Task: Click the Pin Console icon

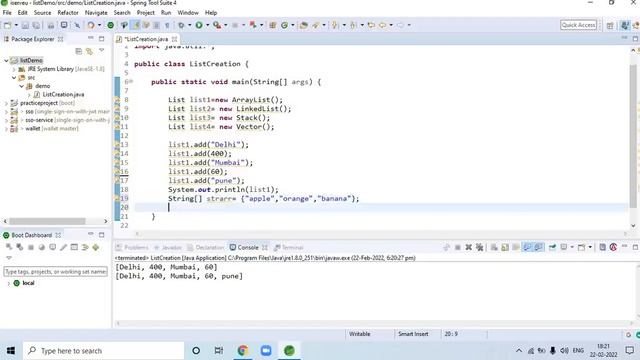Action: (x=552, y=247)
